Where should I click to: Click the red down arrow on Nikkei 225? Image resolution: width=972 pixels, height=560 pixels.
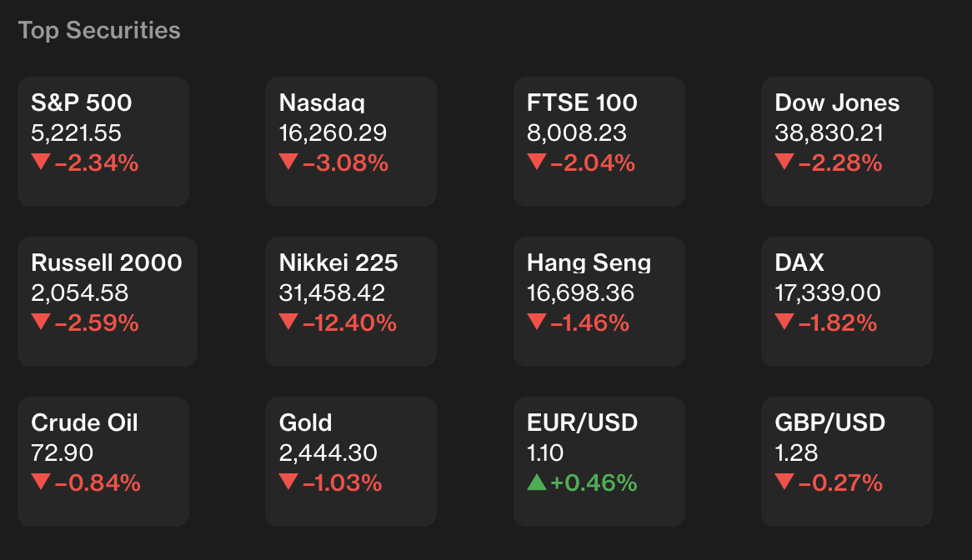click(x=288, y=322)
